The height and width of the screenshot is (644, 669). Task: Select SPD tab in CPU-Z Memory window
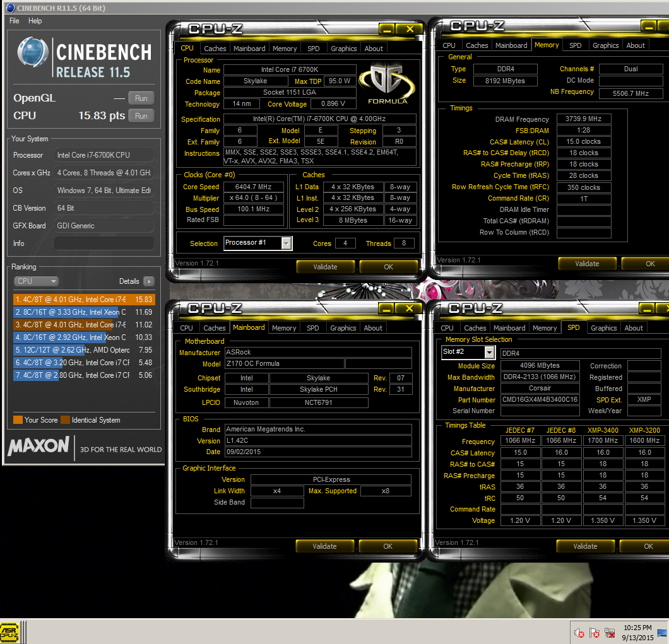pos(575,45)
